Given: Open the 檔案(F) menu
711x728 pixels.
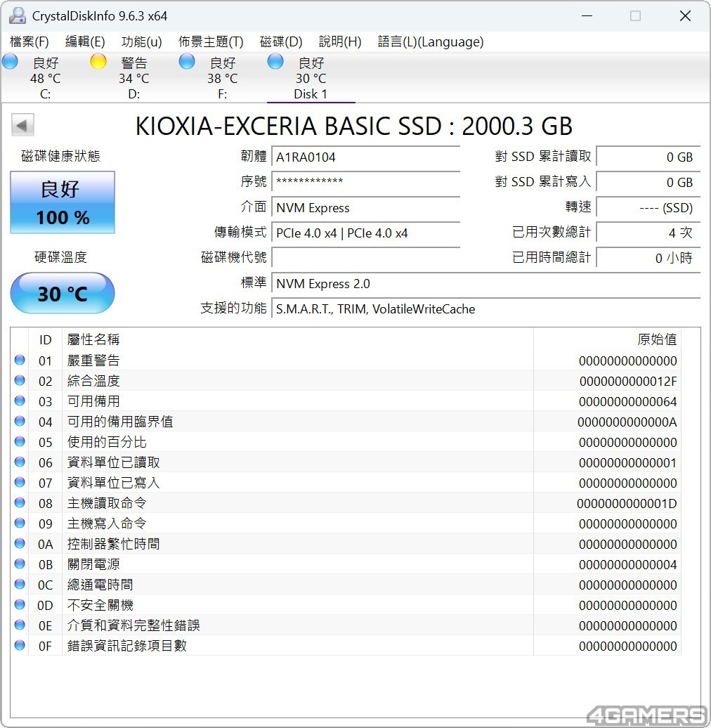Looking at the screenshot, I should (x=30, y=41).
